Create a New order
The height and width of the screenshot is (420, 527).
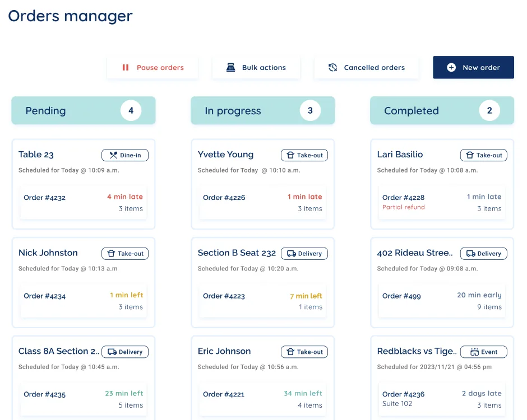tap(473, 68)
